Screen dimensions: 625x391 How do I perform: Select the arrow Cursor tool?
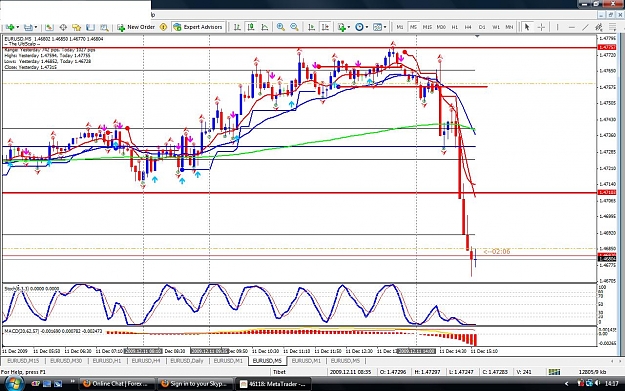click(x=527, y=27)
